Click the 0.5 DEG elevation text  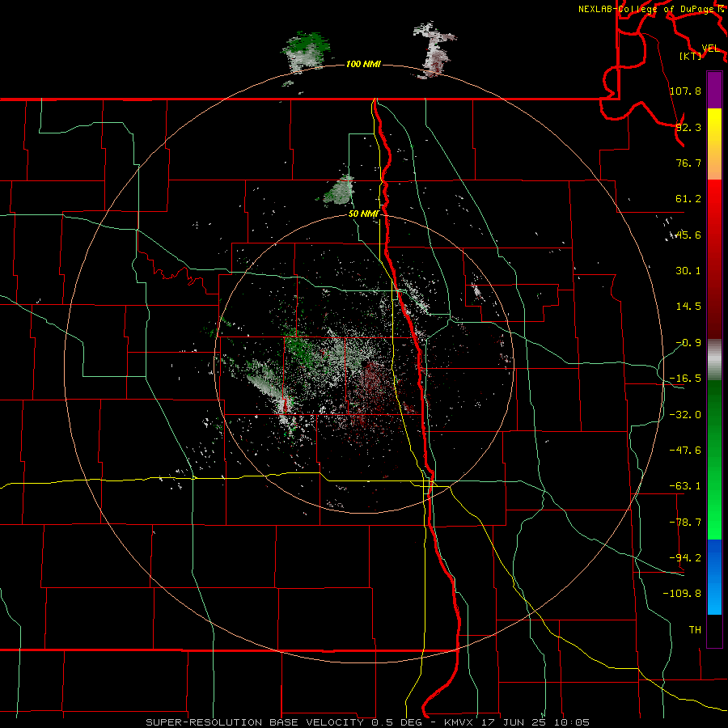(x=396, y=722)
